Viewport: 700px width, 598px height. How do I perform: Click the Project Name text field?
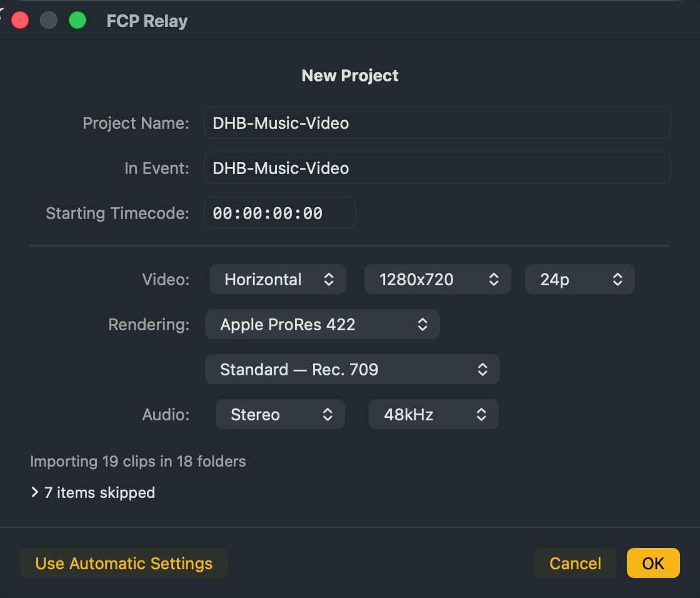pos(437,123)
